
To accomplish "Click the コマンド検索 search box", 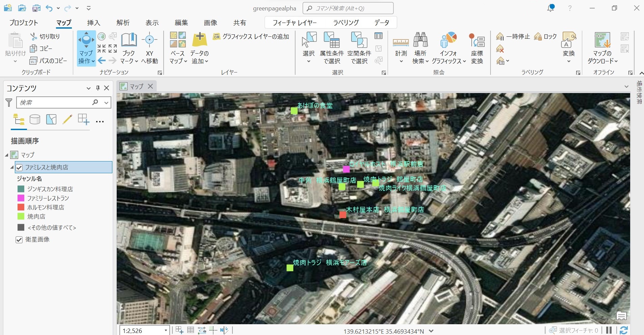I will coord(348,8).
